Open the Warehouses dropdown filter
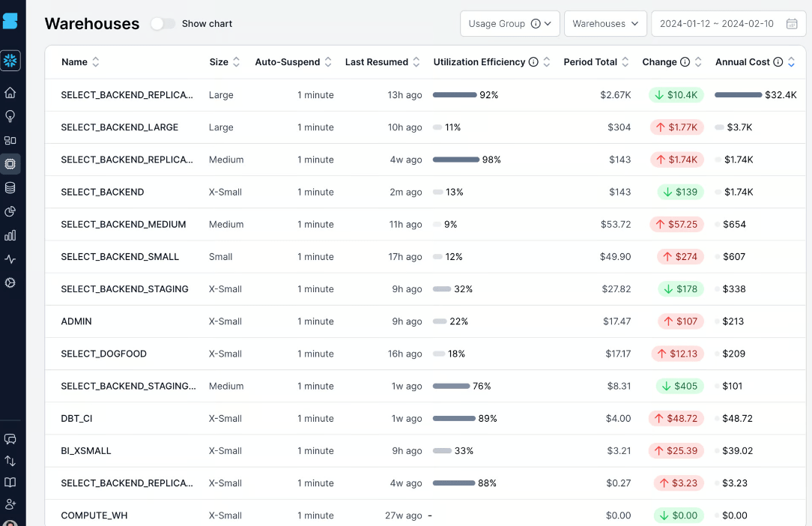The image size is (812, 526). tap(605, 24)
